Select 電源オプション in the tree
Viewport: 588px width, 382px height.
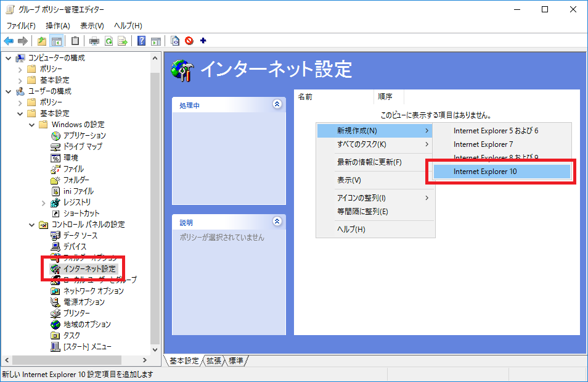[x=84, y=302]
